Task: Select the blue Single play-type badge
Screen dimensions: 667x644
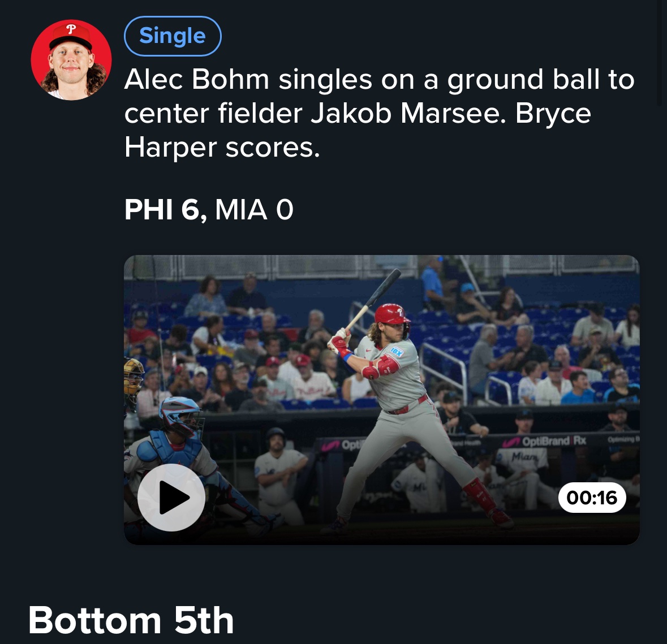Action: point(173,36)
